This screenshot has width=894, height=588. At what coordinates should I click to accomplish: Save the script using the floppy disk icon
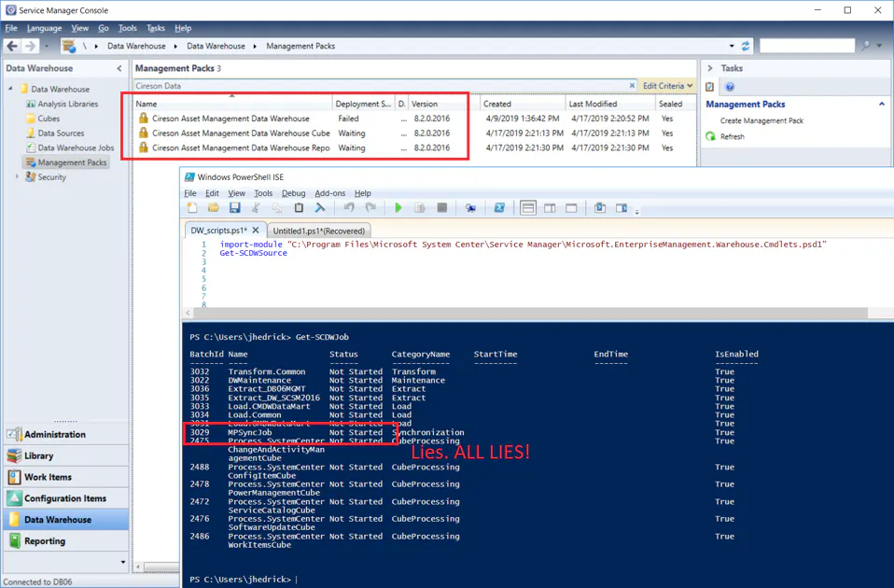[x=234, y=208]
